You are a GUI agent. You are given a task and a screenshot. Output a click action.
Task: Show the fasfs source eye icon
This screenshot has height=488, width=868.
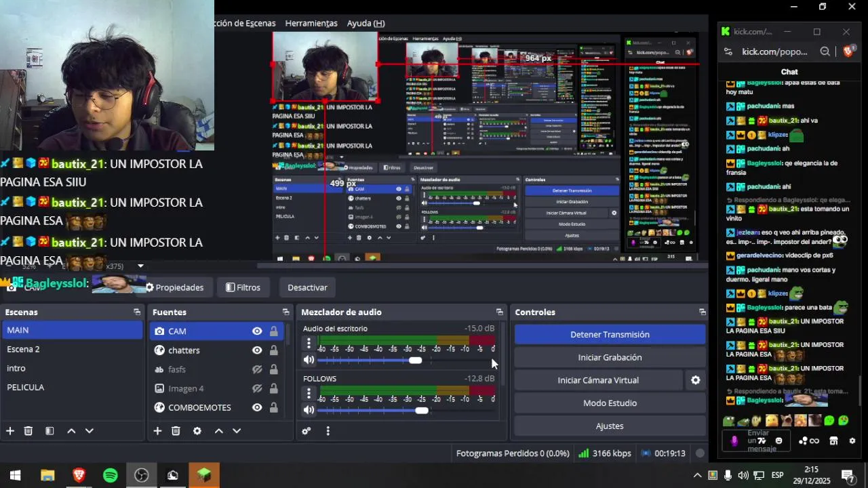(257, 369)
